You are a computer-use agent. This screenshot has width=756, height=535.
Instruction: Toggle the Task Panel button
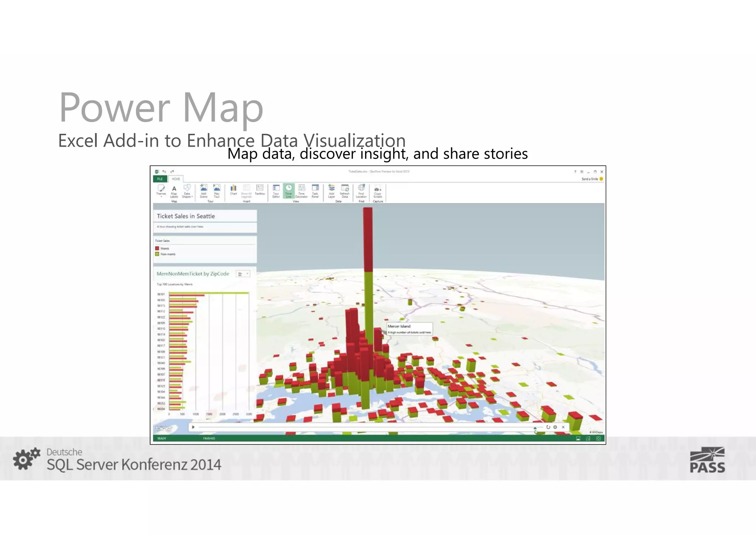(x=315, y=191)
